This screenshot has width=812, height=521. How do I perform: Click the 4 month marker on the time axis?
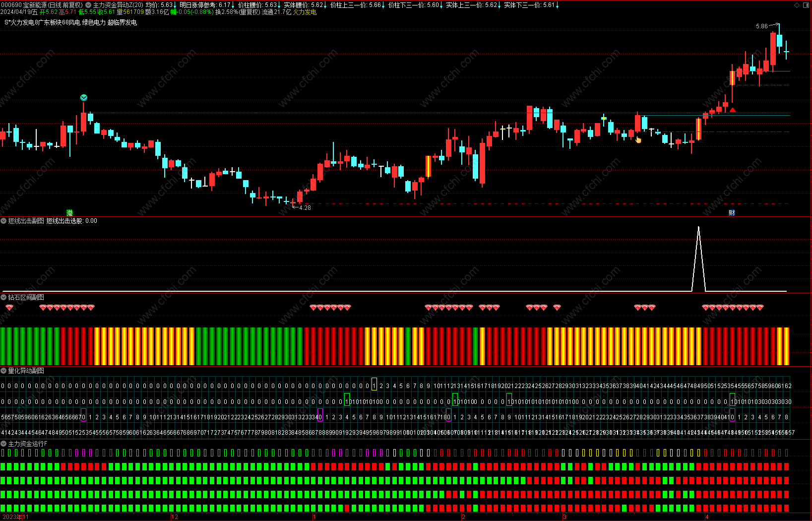coord(707,517)
